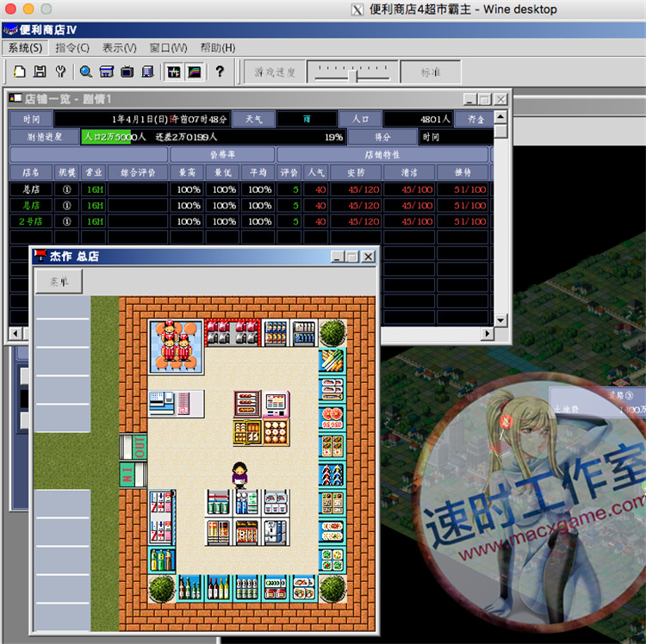Click the new game document icon

click(x=19, y=72)
